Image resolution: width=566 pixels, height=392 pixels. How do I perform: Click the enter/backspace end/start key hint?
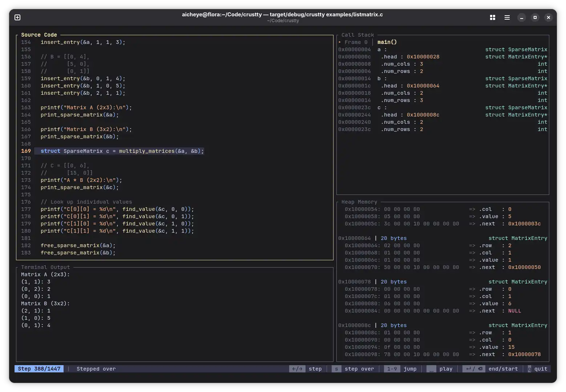(474, 369)
